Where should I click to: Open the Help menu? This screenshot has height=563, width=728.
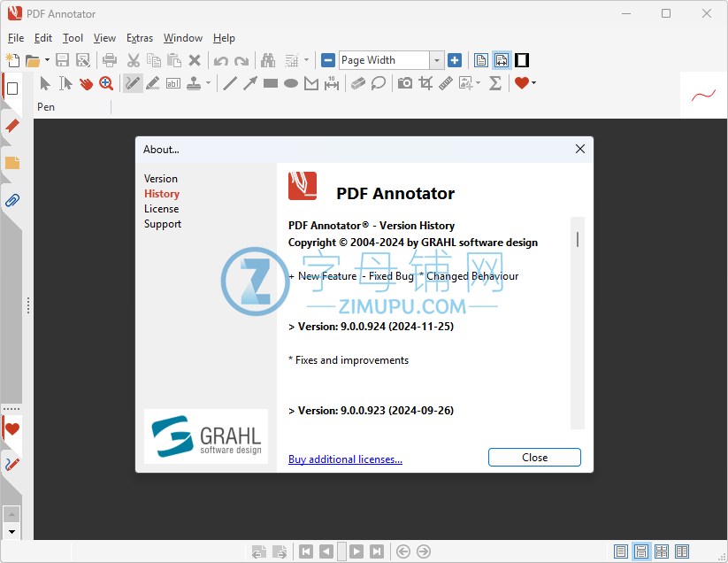click(x=225, y=38)
